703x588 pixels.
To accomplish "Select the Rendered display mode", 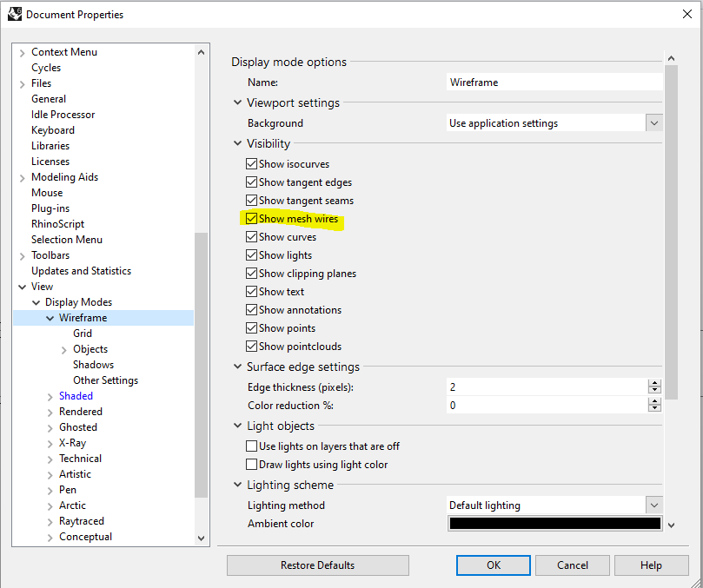I will [x=81, y=412].
